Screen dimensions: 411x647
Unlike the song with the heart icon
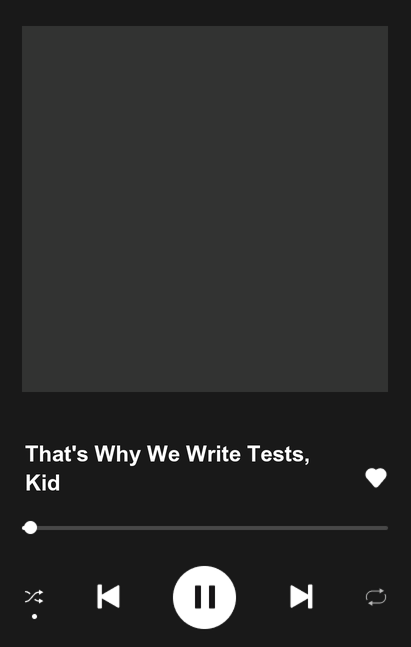pyautogui.click(x=376, y=478)
